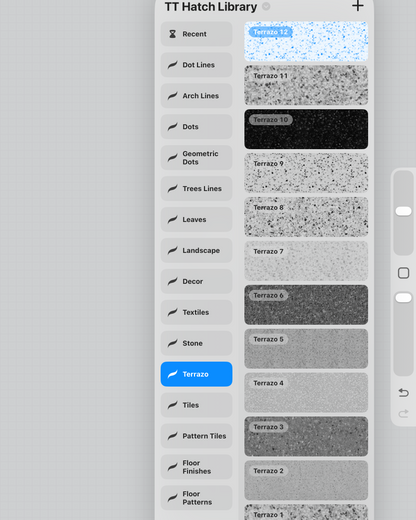The width and height of the screenshot is (416, 520).
Task: Click the brush stroke icon beside Arch Lines
Action: (172, 96)
